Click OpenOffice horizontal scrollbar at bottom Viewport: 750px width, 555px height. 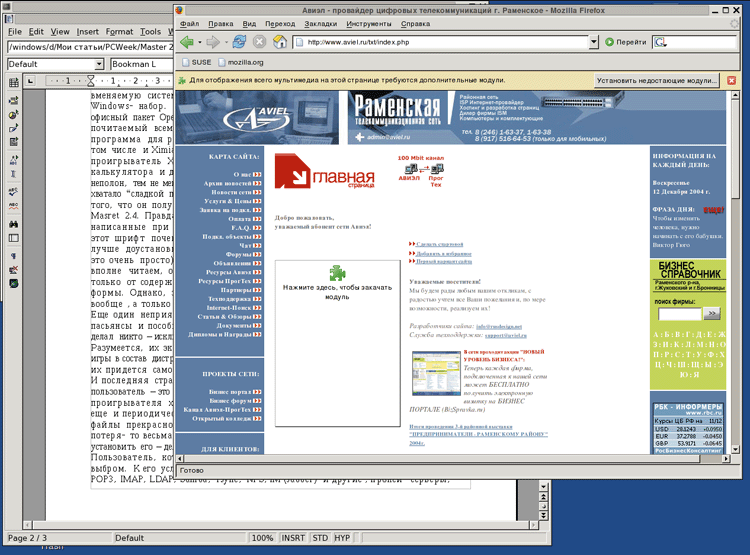click(x=280, y=525)
